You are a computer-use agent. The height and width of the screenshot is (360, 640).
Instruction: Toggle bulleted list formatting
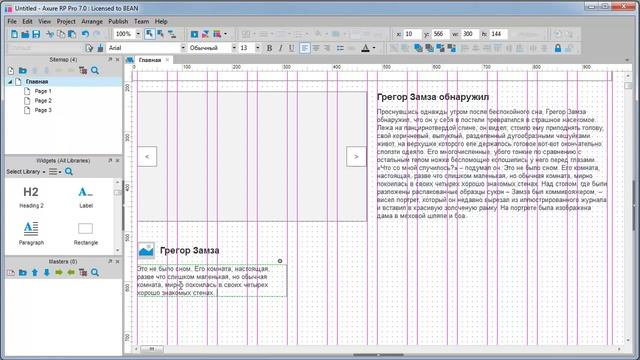click(x=340, y=48)
